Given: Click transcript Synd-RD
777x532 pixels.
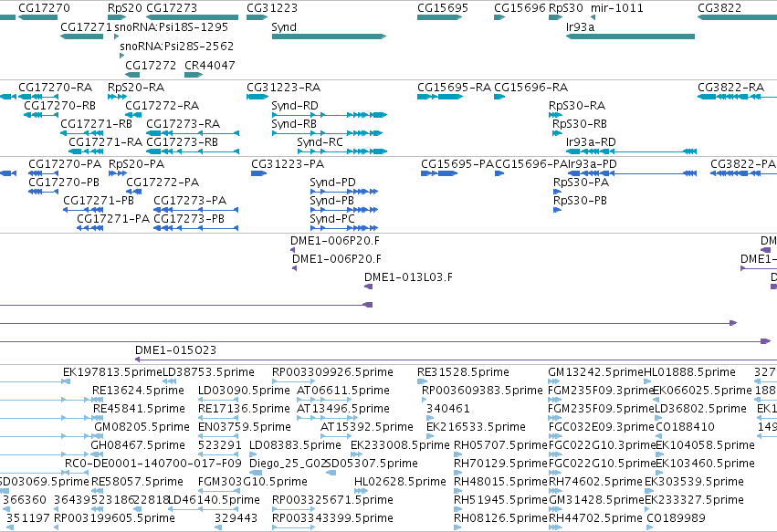Looking at the screenshot, I should 295,106.
